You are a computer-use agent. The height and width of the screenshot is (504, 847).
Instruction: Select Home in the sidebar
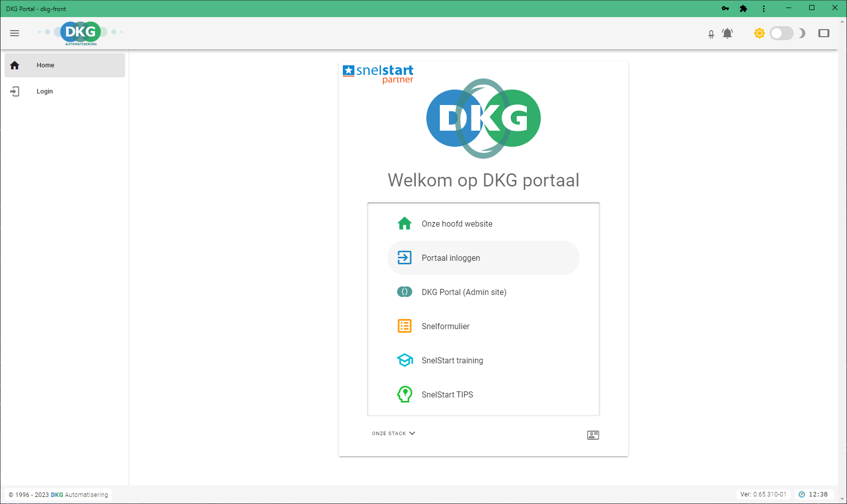coord(65,65)
